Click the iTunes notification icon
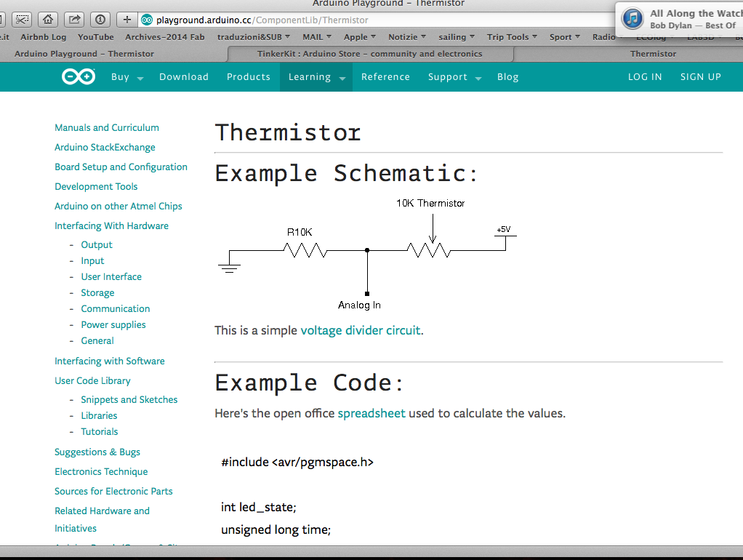The width and height of the screenshot is (743, 560). pos(632,19)
